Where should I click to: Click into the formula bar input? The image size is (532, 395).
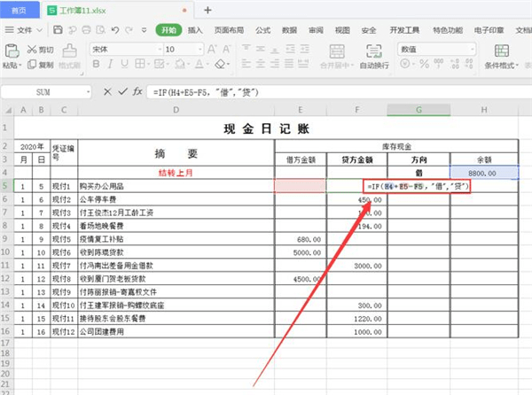[338, 92]
